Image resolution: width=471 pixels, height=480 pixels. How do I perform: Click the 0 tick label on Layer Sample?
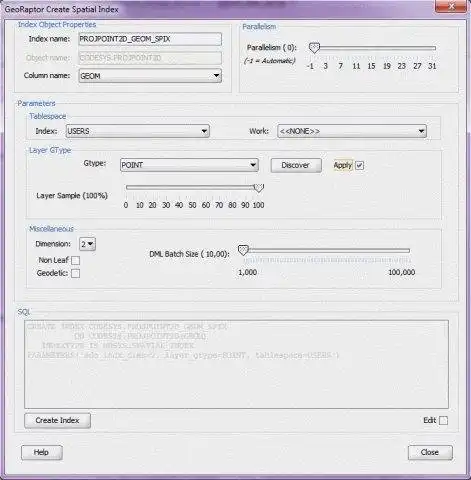point(126,205)
